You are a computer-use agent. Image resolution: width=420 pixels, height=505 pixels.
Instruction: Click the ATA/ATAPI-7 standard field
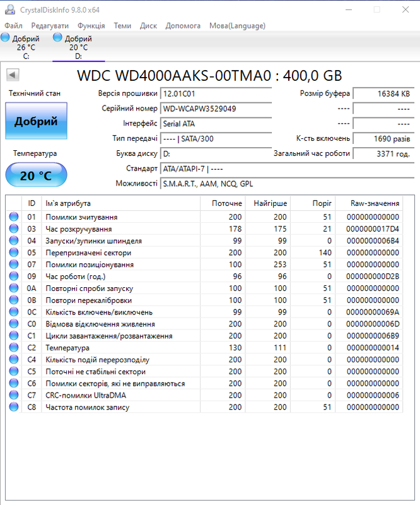pos(287,169)
